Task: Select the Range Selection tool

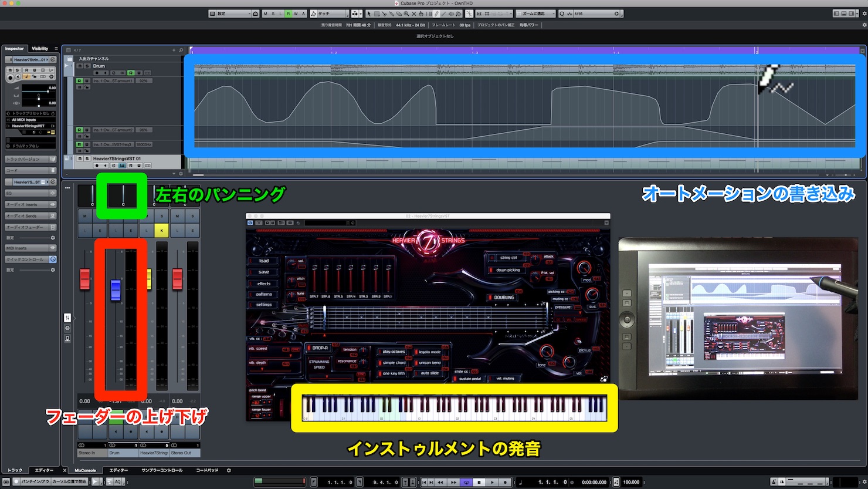Action: [377, 14]
